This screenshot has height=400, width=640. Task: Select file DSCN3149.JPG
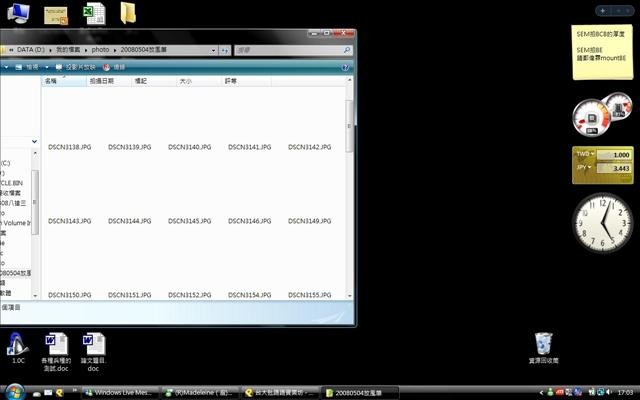coord(309,221)
